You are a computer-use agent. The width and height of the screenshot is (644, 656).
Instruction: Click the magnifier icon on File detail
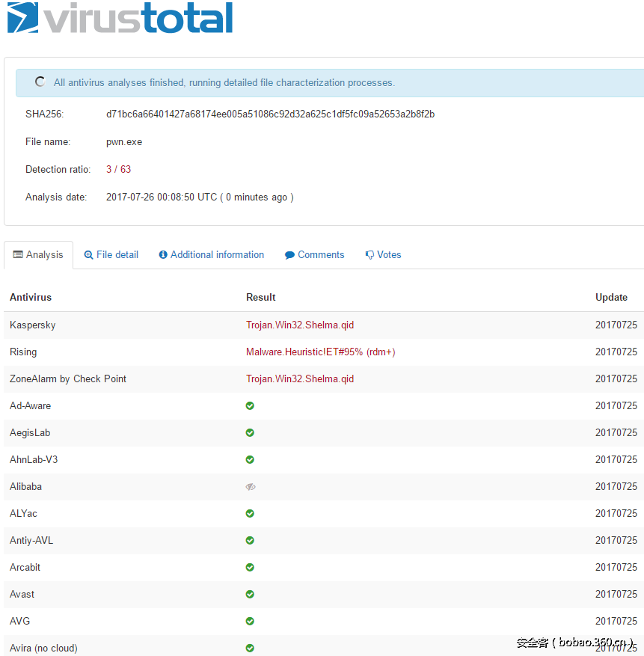[88, 255]
